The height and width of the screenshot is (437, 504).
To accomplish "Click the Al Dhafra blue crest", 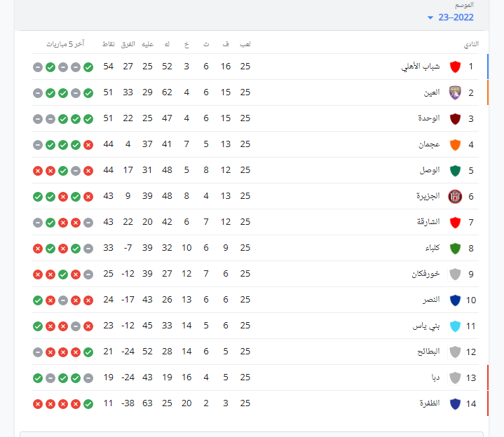I will tap(455, 404).
